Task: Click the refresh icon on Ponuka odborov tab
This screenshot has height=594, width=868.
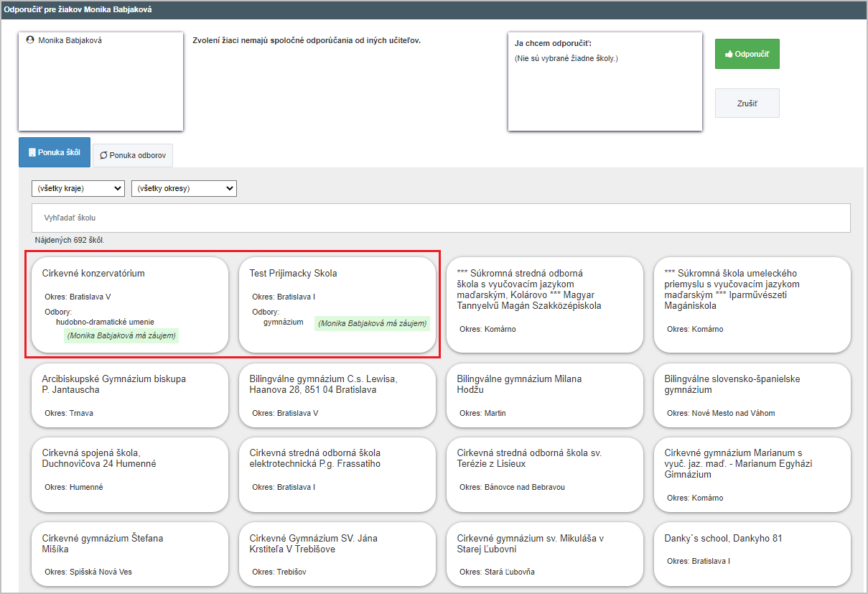Action: 103,155
